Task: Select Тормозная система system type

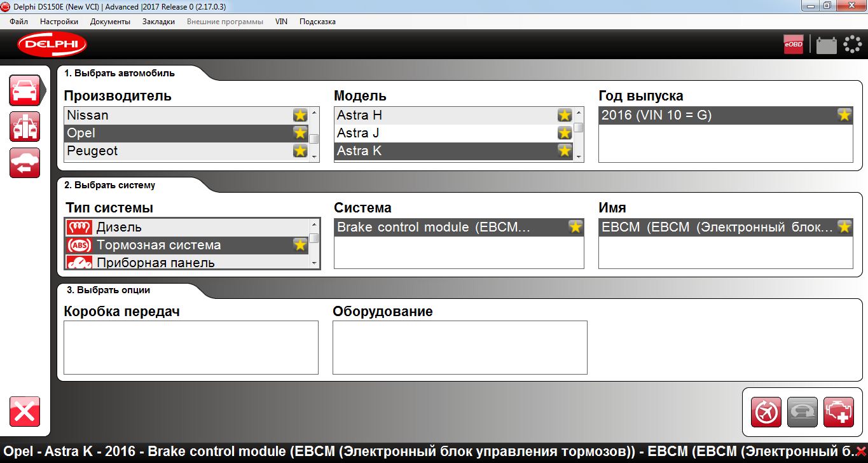Action: tap(186, 245)
